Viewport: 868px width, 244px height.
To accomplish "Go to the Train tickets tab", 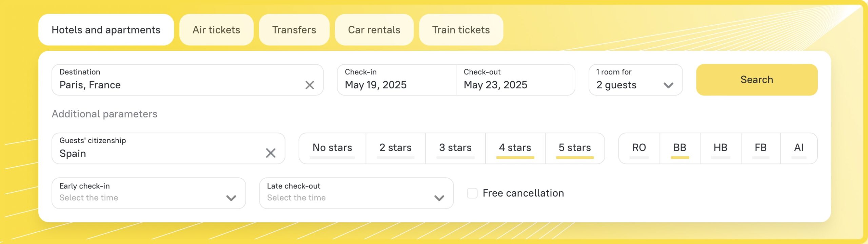I will point(461,30).
